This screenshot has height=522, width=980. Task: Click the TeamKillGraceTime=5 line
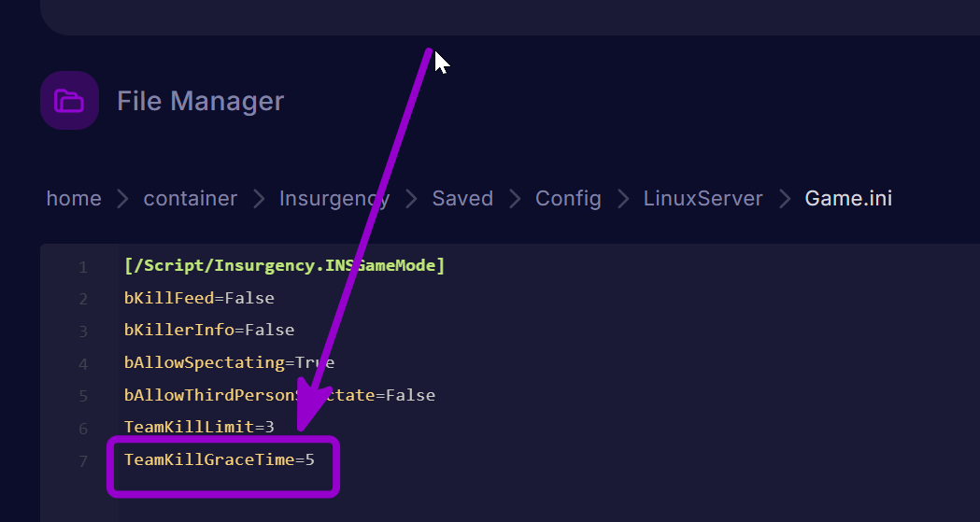(220, 459)
